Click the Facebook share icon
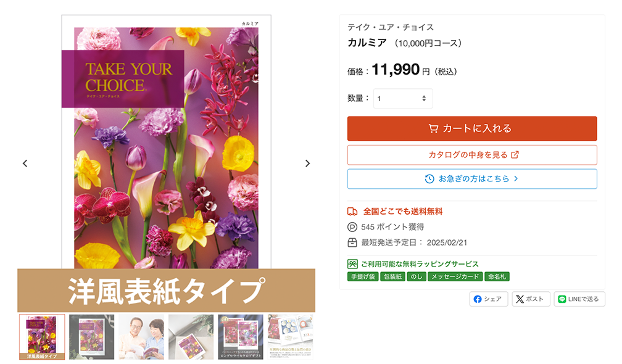This screenshot has width=622, height=364. coord(478,299)
